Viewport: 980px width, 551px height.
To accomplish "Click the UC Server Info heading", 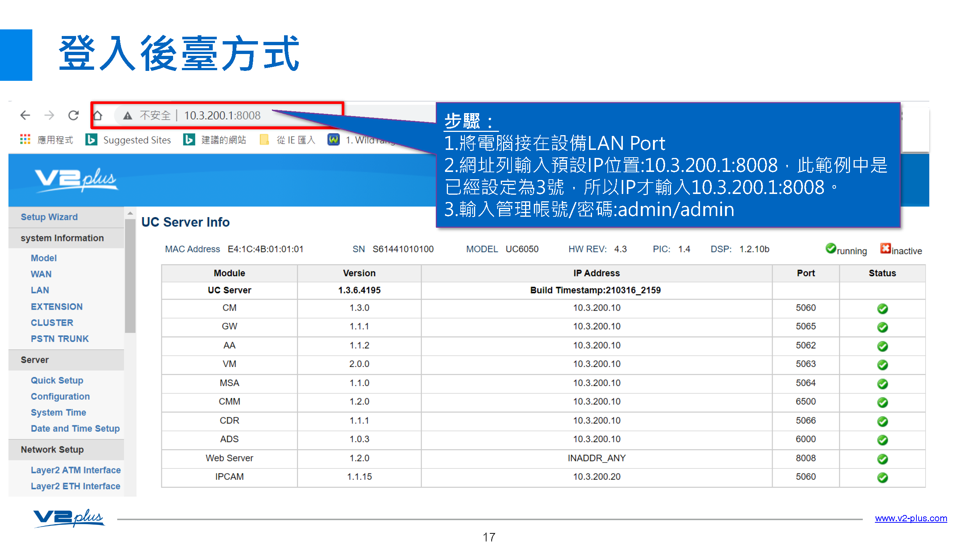I will pos(185,222).
